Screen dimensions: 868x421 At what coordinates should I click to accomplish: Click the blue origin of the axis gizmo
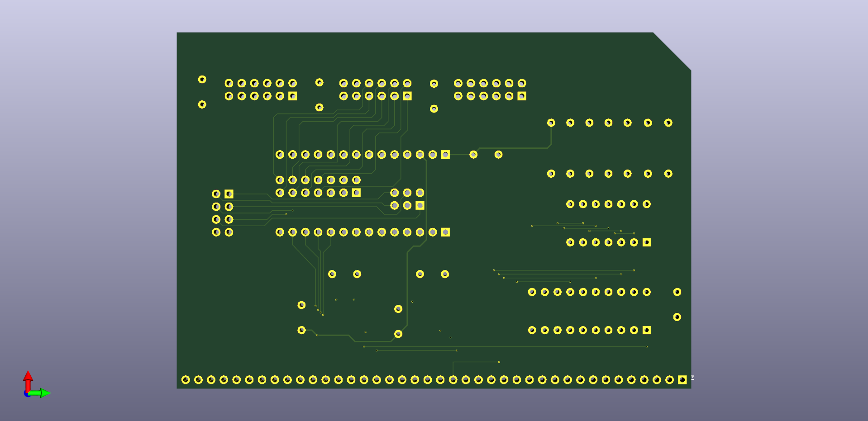tap(27, 394)
